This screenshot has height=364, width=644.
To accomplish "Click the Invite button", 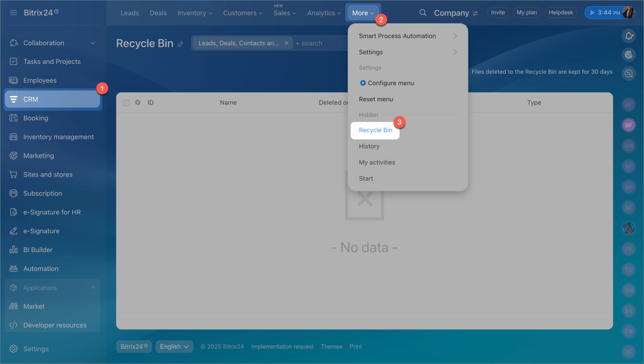I will point(498,13).
